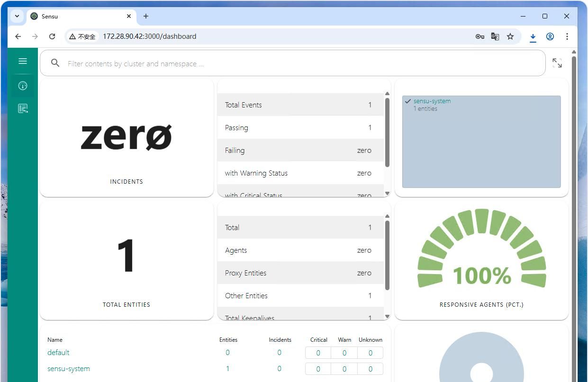The height and width of the screenshot is (382, 588).
Task: Click the translate page icon
Action: click(x=495, y=36)
